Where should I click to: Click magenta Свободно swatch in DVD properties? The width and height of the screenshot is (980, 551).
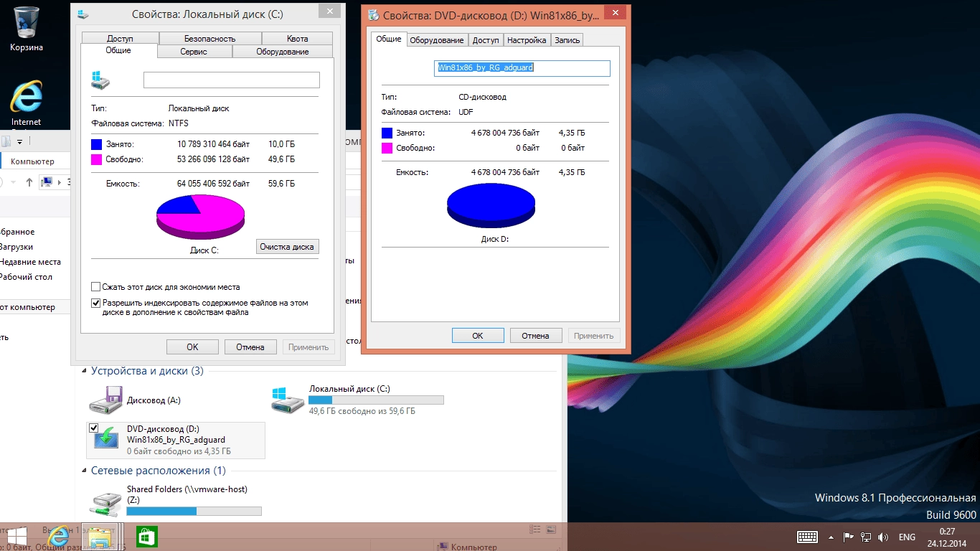pos(387,148)
